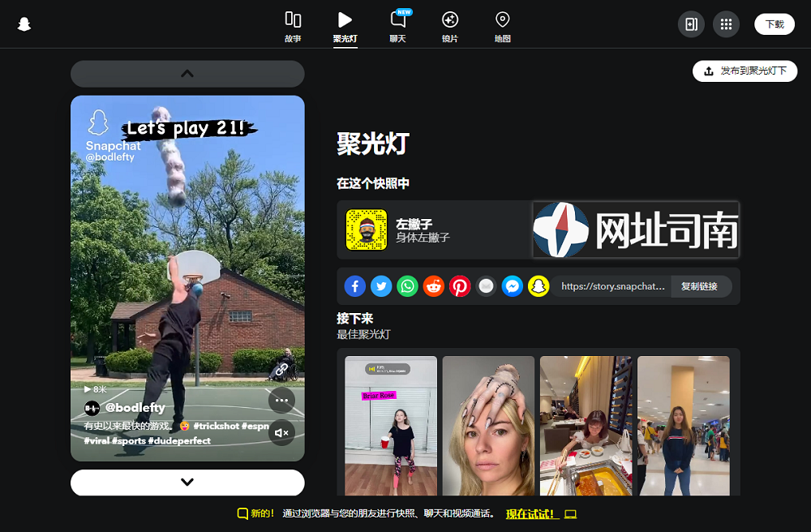Share through the WhatsApp icon

(407, 286)
